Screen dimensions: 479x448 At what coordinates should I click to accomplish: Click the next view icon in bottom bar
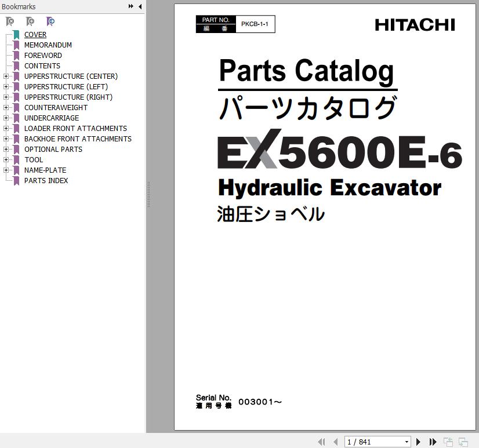[463, 442]
